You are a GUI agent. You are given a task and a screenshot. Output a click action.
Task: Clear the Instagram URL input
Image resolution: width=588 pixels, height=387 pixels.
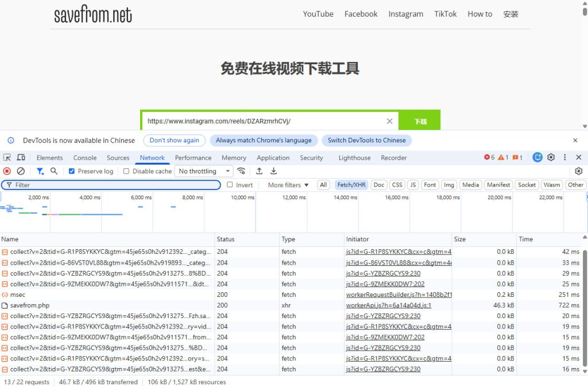[390, 121]
